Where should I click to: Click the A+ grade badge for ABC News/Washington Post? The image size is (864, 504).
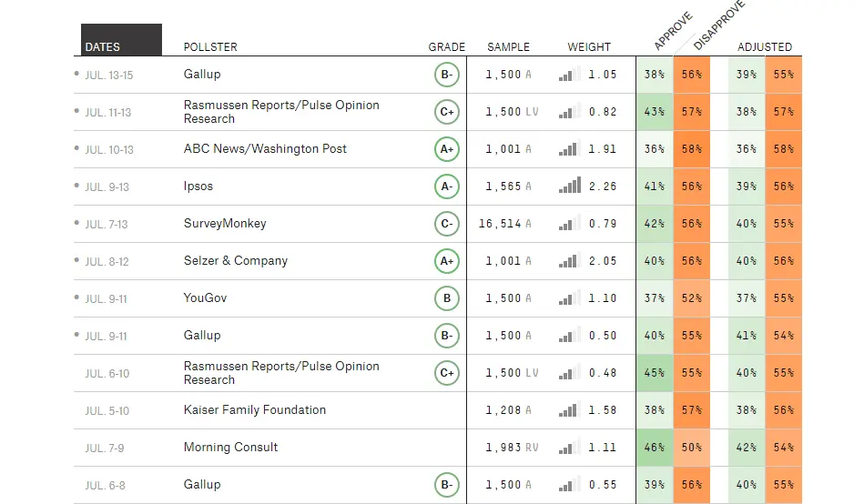coord(446,149)
